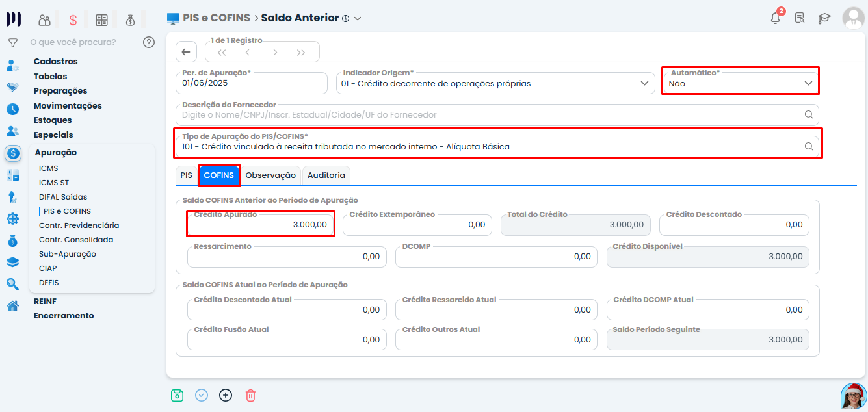Open the document search icon in top bar
868x412 pixels.
tap(800, 19)
